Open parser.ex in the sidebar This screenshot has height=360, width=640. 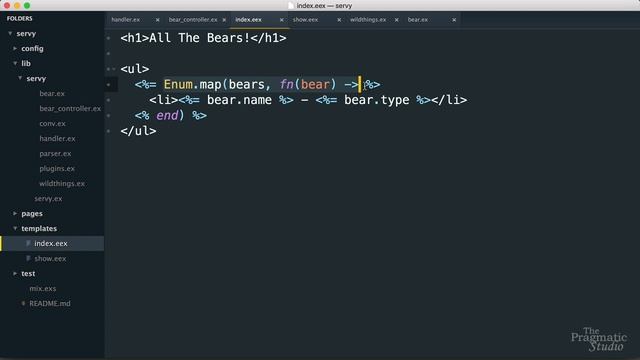pos(55,153)
